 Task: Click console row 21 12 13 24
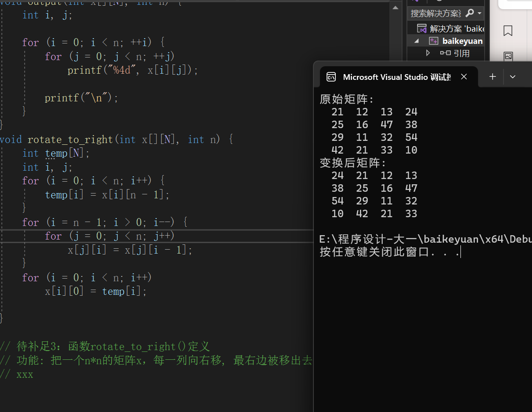[x=374, y=112]
